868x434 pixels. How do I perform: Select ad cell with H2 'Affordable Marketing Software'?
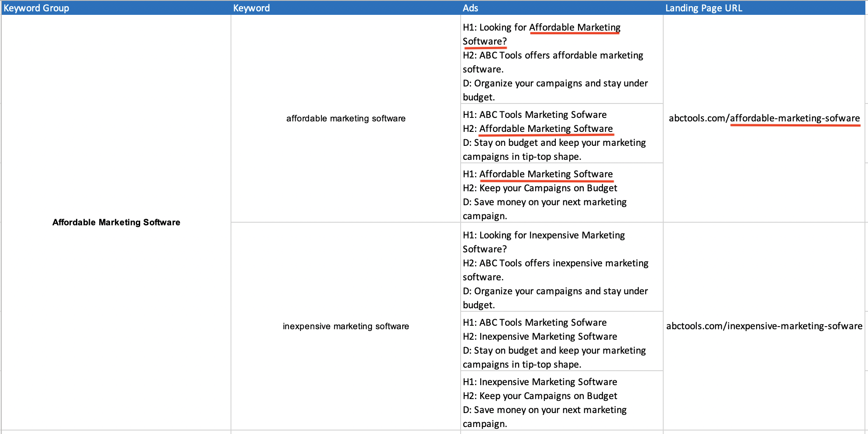pyautogui.click(x=562, y=133)
